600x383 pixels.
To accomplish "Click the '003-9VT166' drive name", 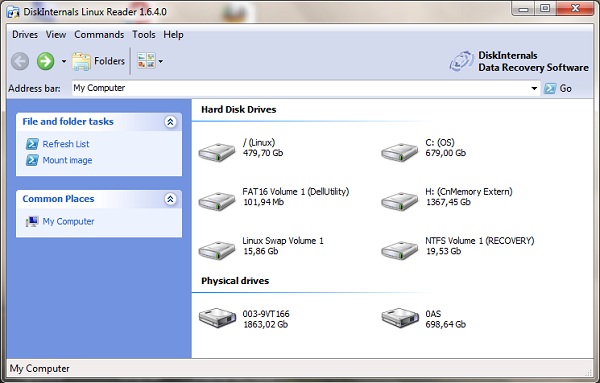I will pyautogui.click(x=266, y=314).
